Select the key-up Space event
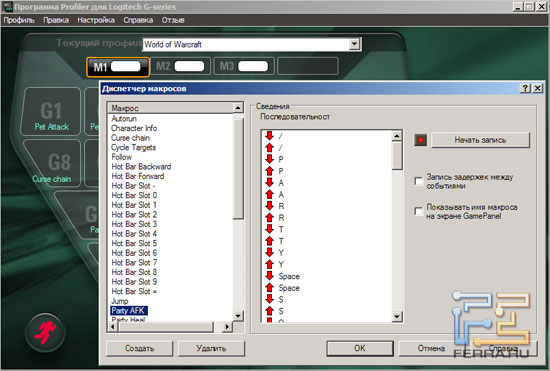Image resolution: width=550 pixels, height=371 pixels. (282, 288)
